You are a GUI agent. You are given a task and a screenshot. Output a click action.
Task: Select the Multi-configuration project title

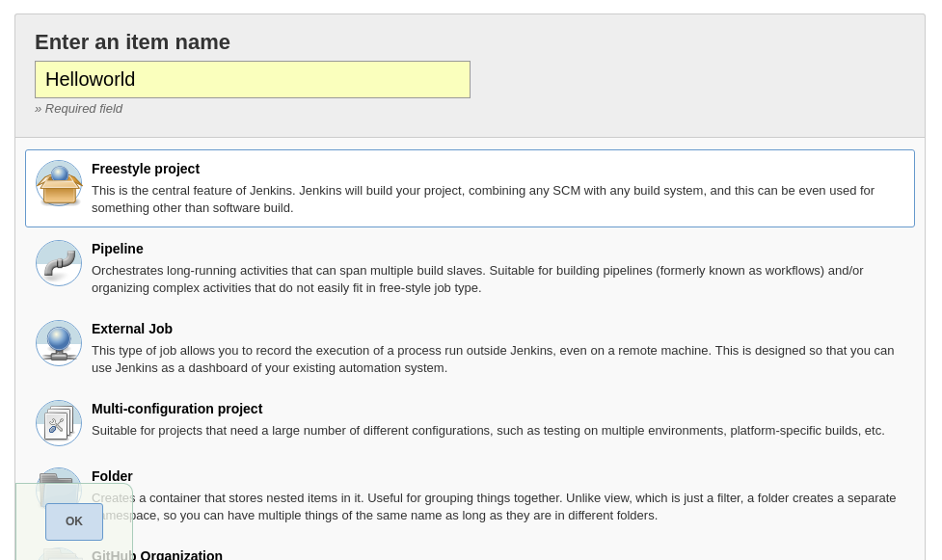pos(177,409)
